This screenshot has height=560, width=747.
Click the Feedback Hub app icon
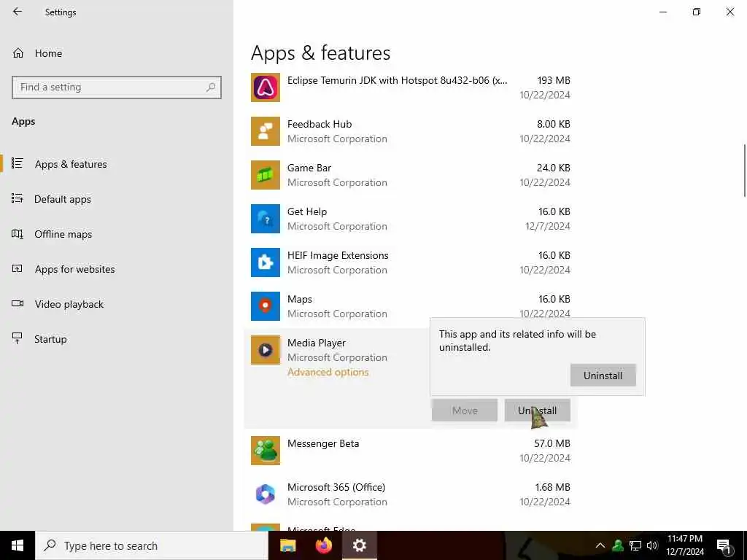tap(266, 131)
